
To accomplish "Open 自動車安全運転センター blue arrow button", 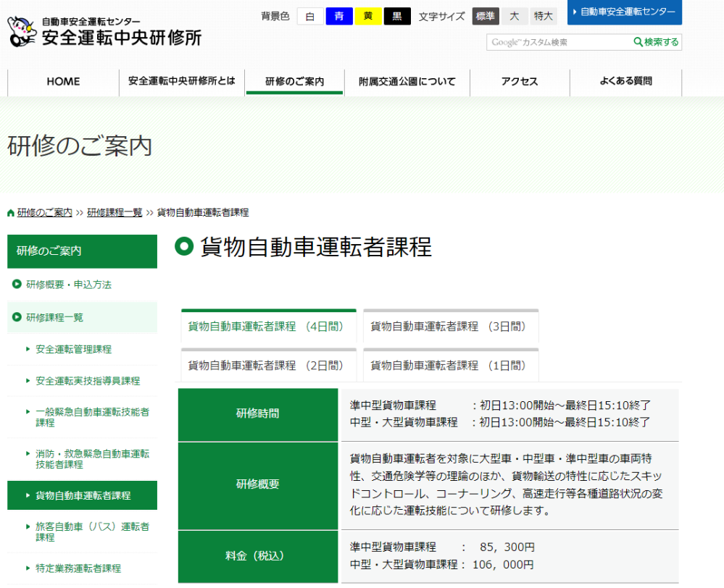I will pos(624,12).
